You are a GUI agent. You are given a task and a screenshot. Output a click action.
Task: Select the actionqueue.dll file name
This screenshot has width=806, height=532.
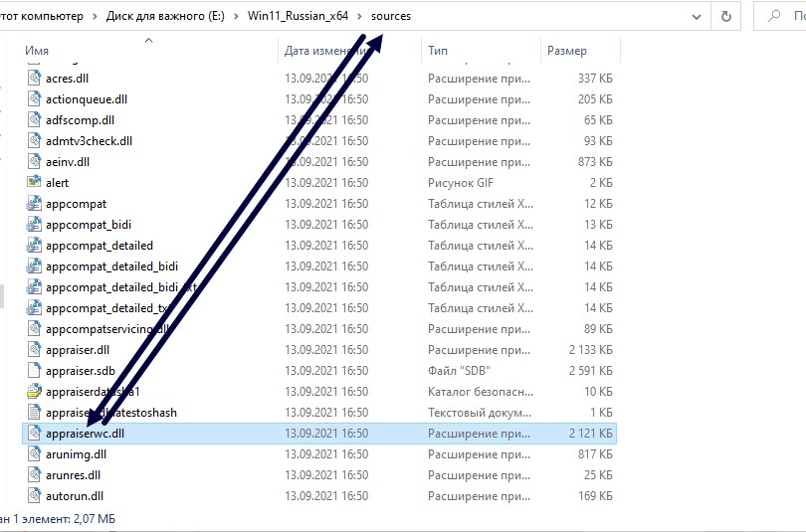[x=87, y=99]
